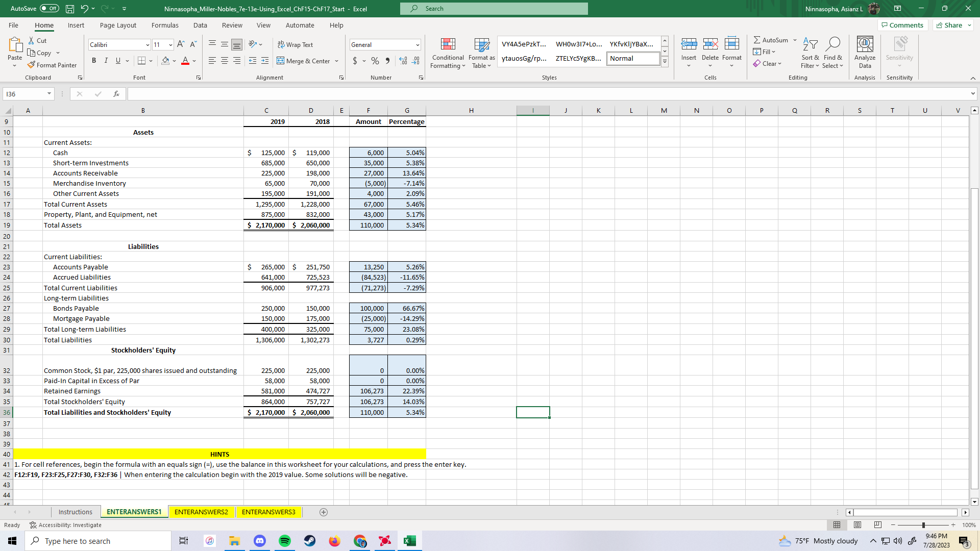This screenshot has height=551, width=980.
Task: Click the Merge & Center icon
Action: click(x=281, y=61)
